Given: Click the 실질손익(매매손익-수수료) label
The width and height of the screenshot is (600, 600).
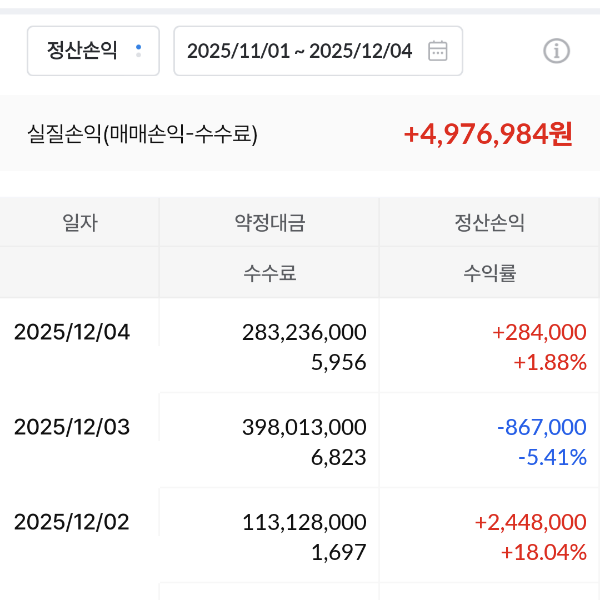Looking at the screenshot, I should coord(143,134).
